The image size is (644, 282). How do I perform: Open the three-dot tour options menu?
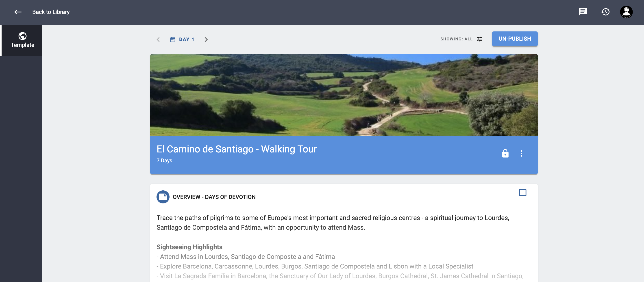pos(521,153)
